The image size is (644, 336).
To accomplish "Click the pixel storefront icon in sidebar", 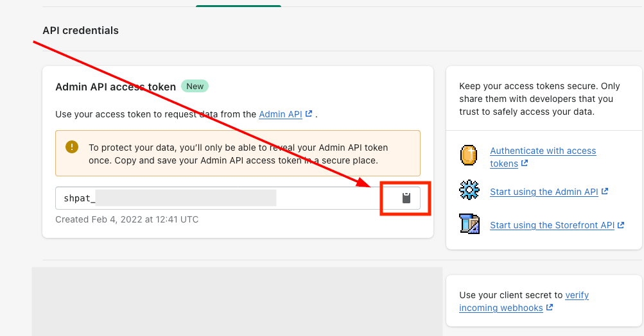I will coord(469,224).
